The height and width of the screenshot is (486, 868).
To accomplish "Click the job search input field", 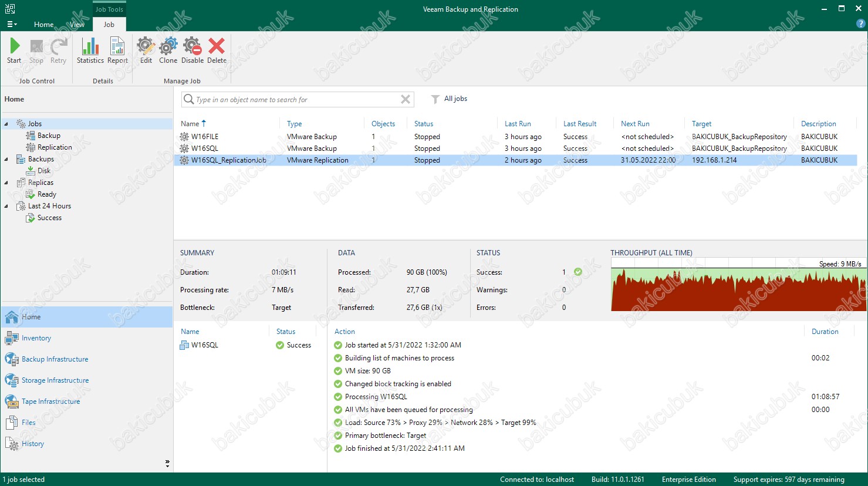I will pos(296,99).
